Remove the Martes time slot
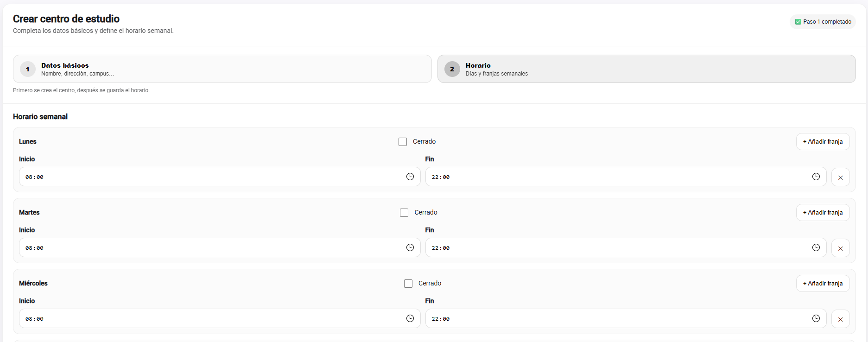 tap(840, 248)
